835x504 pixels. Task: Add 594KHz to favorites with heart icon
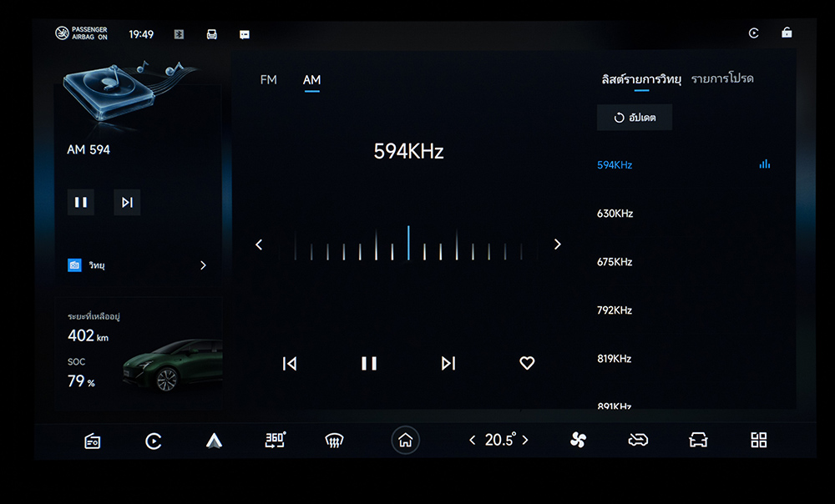click(526, 363)
